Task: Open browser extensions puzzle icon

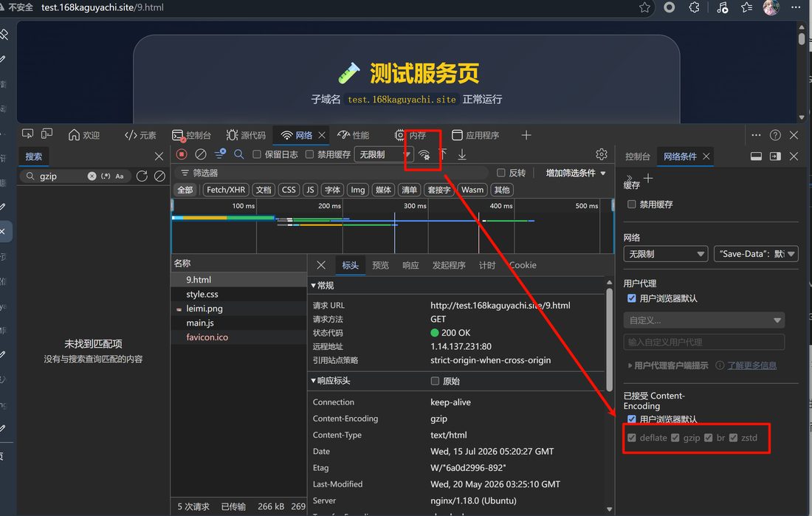Action: click(695, 7)
